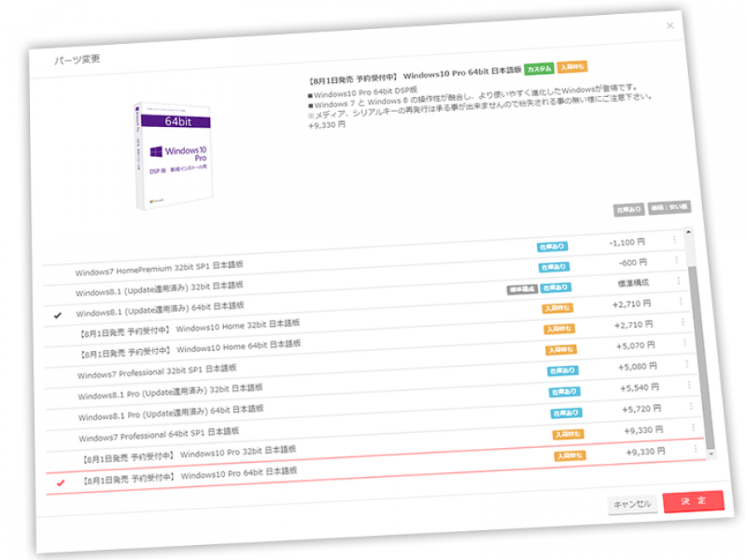Screen dimensions: 747x560
Task: Open the dots menu for Windows8.1 32bit row
Action: pyautogui.click(x=676, y=260)
